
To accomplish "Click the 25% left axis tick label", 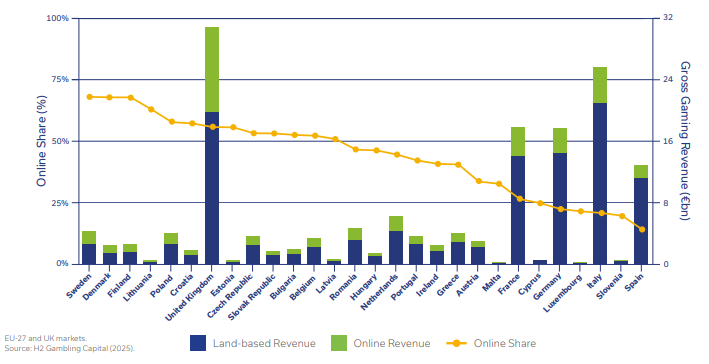I will 59,203.
